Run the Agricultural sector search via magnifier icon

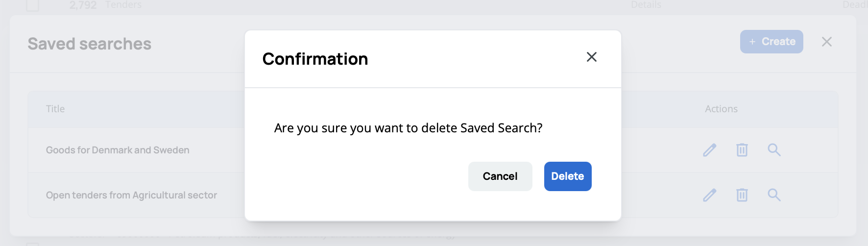(774, 195)
